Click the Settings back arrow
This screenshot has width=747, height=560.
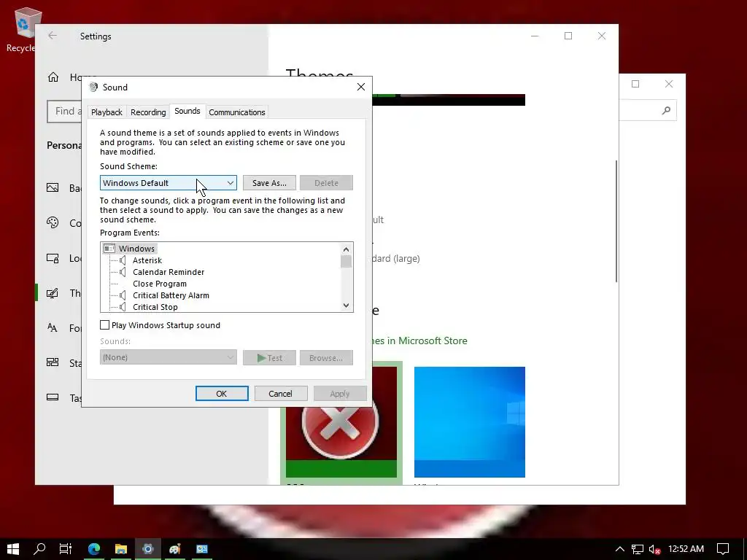53,36
